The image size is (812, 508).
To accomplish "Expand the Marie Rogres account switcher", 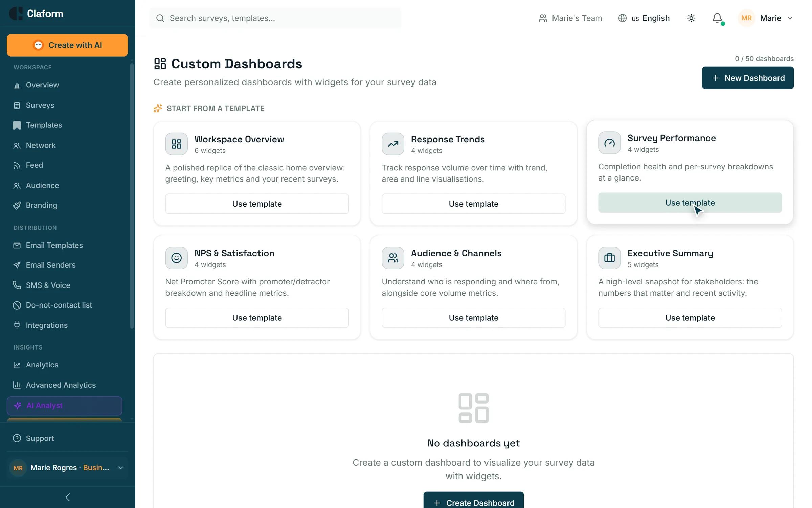I will click(67, 468).
